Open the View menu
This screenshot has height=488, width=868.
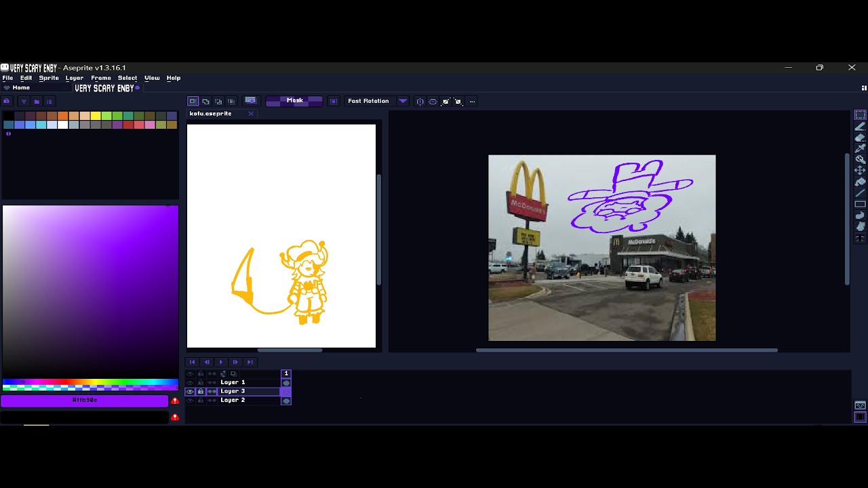[x=152, y=78]
